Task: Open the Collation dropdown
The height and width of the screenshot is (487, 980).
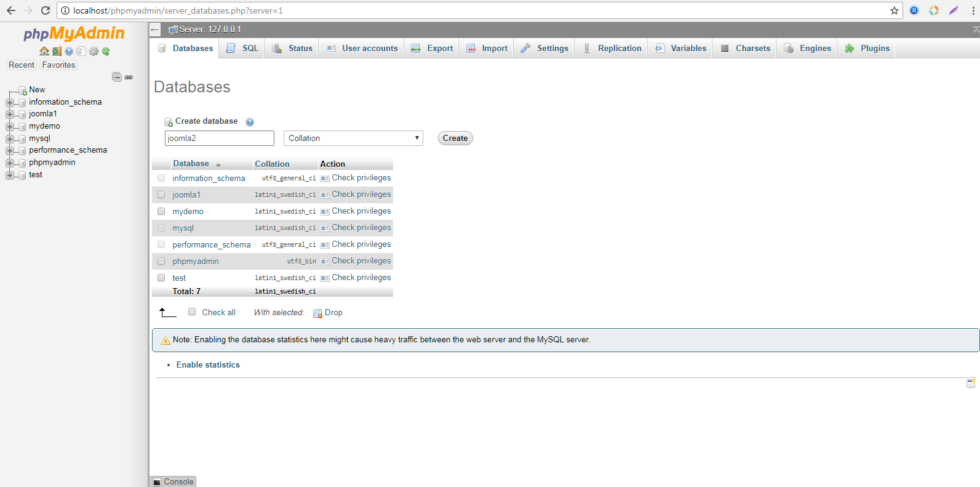Action: coord(353,139)
